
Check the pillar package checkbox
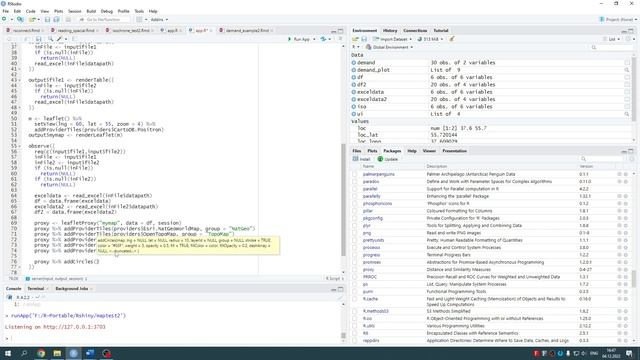pos(355,211)
